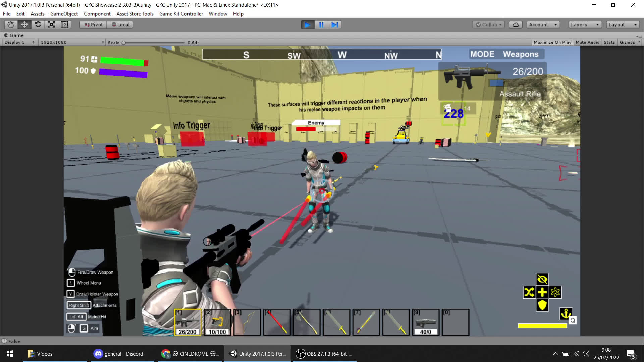The height and width of the screenshot is (362, 644).
Task: Click the Step frame button
Action: [334, 25]
